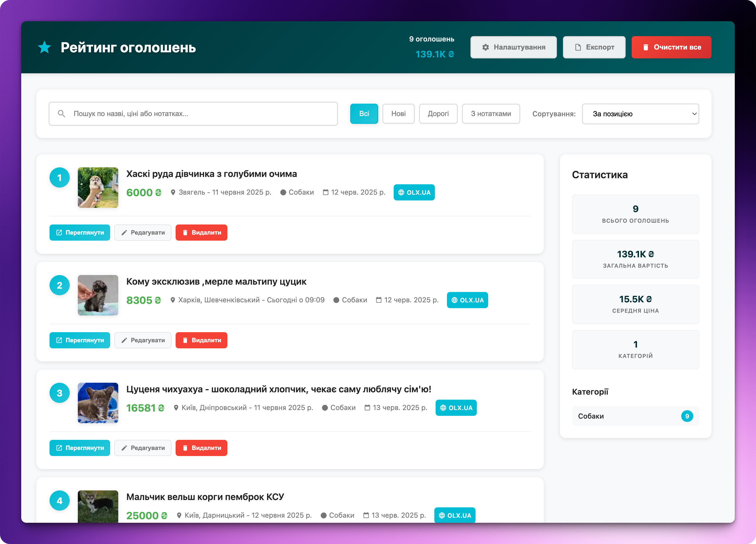Click the count badge 9 beside Собаки

tap(687, 416)
